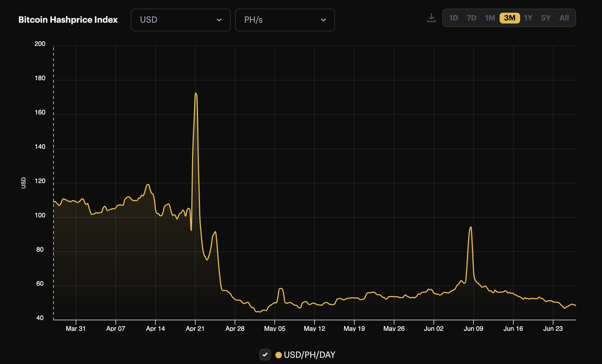Download the hashprice chart data

point(431,18)
